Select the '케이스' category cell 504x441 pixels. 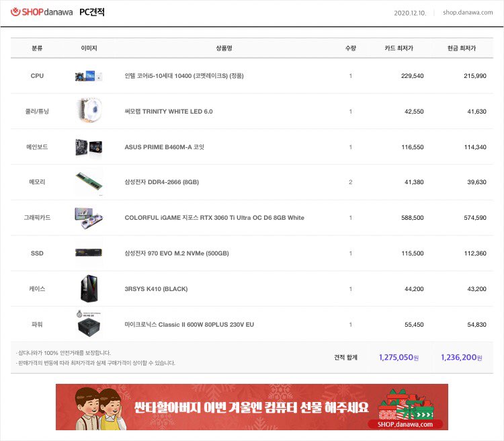(x=37, y=289)
